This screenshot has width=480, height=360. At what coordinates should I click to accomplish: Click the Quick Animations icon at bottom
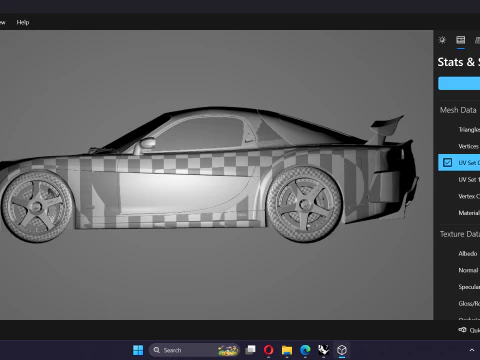462,330
